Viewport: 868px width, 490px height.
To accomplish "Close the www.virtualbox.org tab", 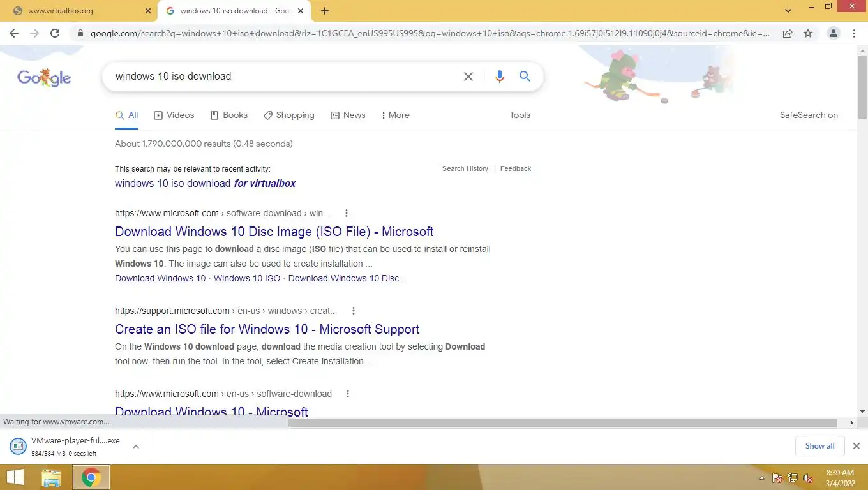I will [x=148, y=11].
